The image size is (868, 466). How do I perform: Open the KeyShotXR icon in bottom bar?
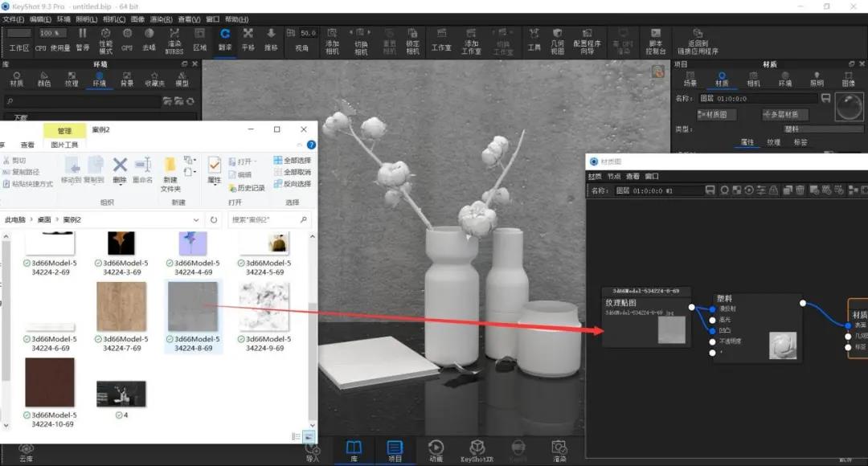477,451
